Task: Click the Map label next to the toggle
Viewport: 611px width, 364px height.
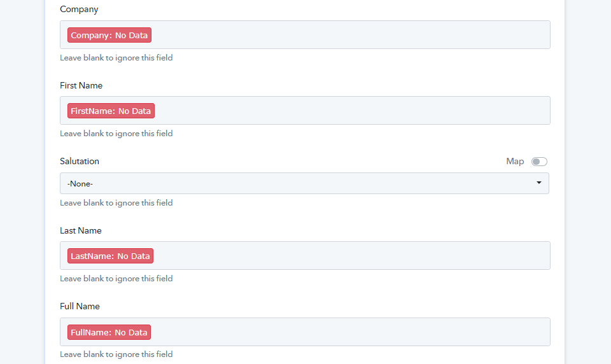Action: tap(515, 162)
